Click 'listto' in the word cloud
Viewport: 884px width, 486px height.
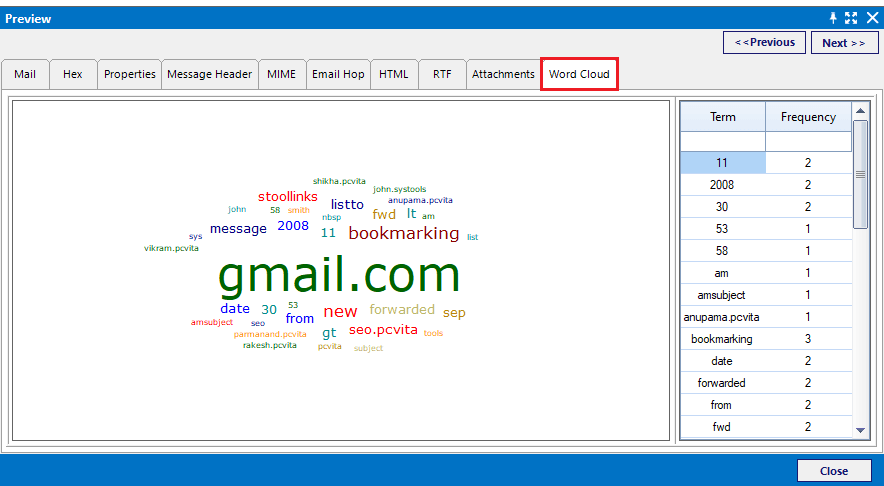(347, 205)
